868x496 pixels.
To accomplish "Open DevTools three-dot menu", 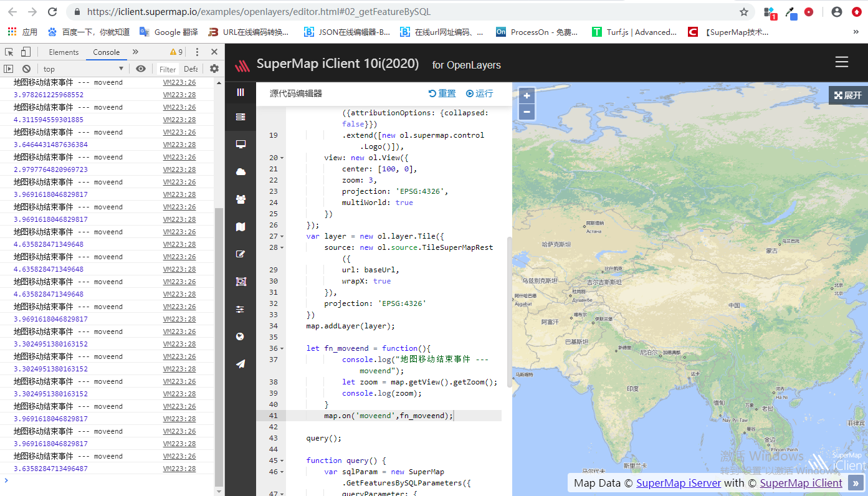I will coord(198,52).
